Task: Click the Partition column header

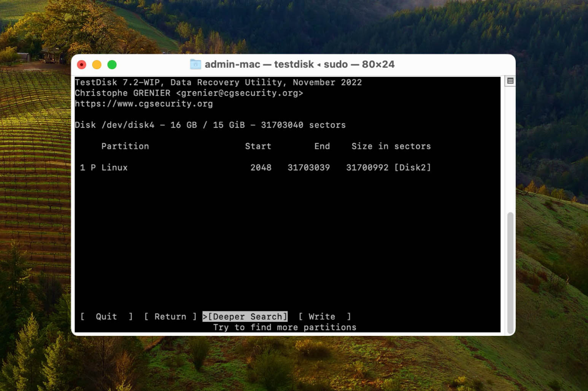Action: (125, 146)
